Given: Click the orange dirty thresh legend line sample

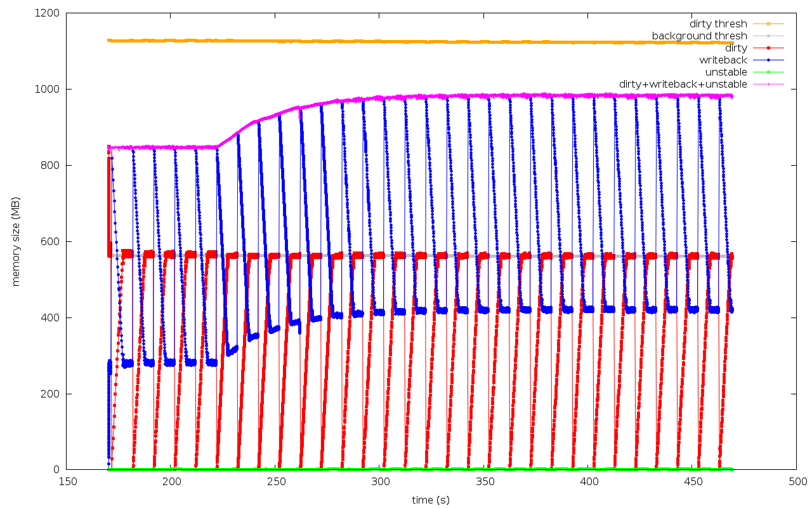Looking at the screenshot, I should point(768,24).
